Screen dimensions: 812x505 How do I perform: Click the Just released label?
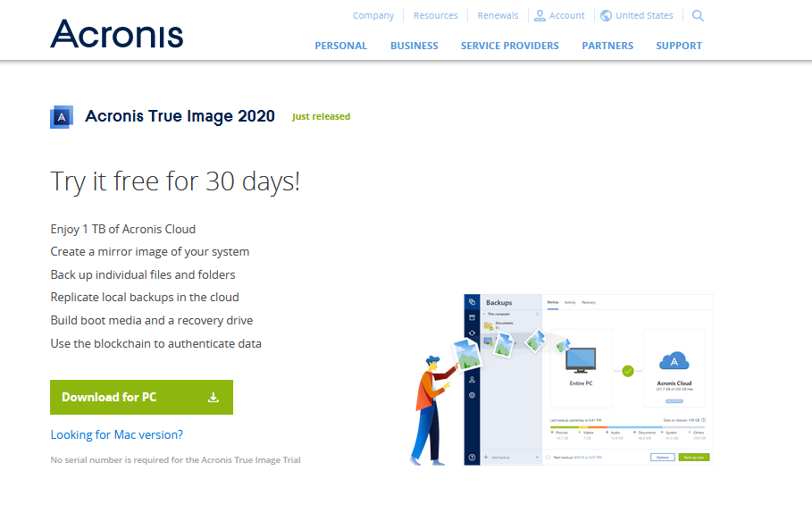(321, 116)
